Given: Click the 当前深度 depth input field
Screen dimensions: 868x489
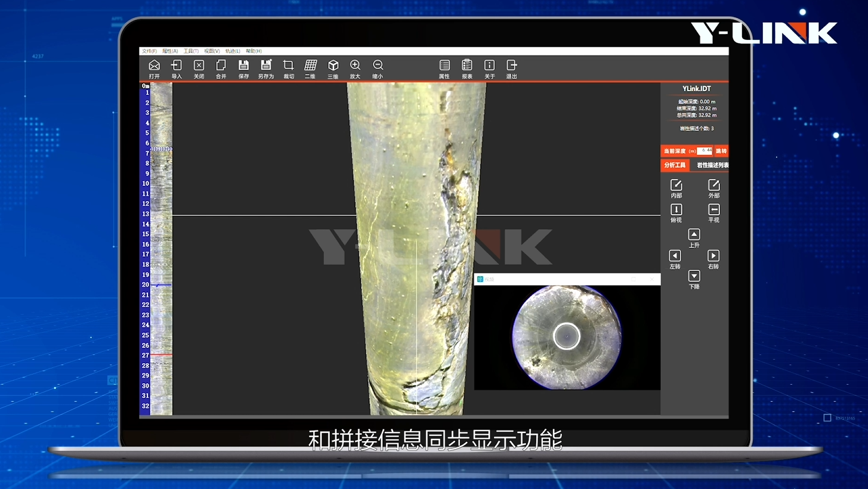Looking at the screenshot, I should pos(705,151).
